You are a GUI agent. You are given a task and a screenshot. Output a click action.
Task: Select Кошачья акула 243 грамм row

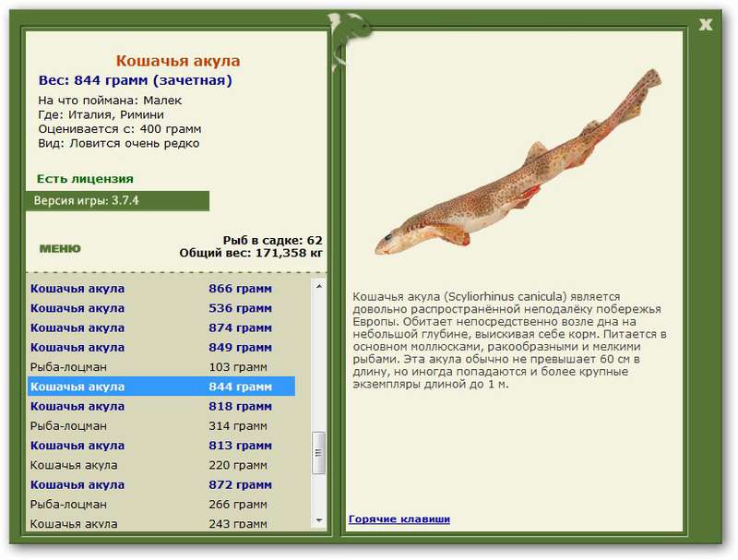pos(161,523)
